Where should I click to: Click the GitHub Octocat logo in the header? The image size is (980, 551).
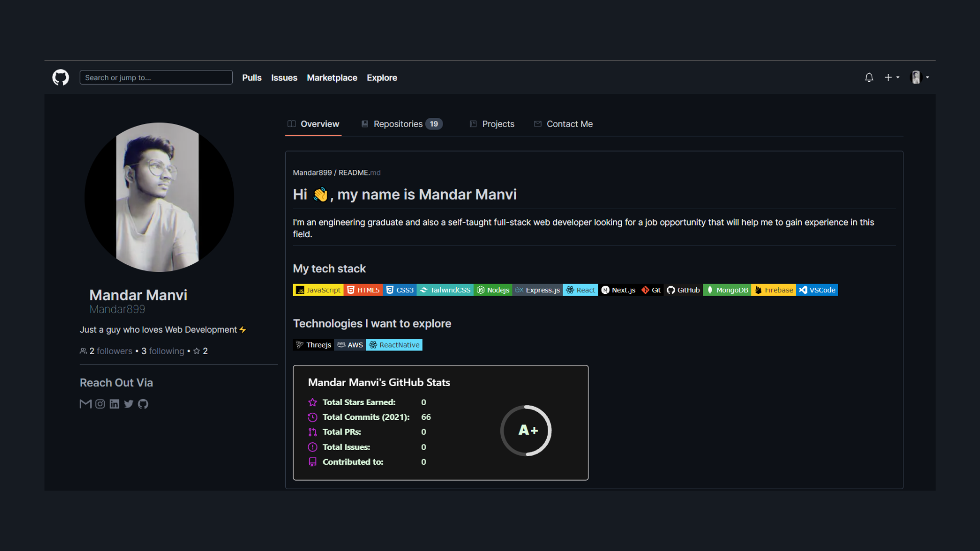[61, 78]
